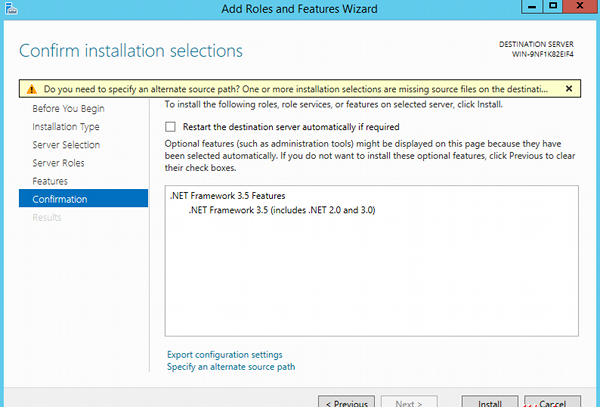This screenshot has width=600, height=407.
Task: Switch to the Features step
Action: 50,181
